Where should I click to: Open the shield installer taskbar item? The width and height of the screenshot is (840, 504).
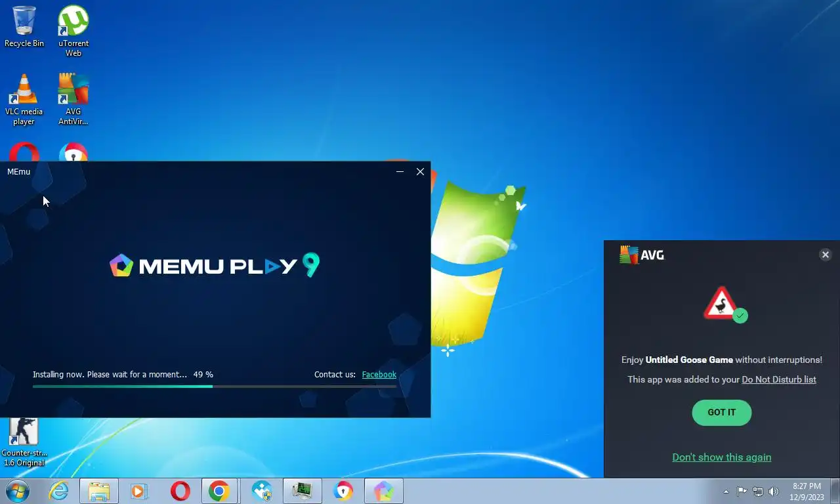pos(262,491)
